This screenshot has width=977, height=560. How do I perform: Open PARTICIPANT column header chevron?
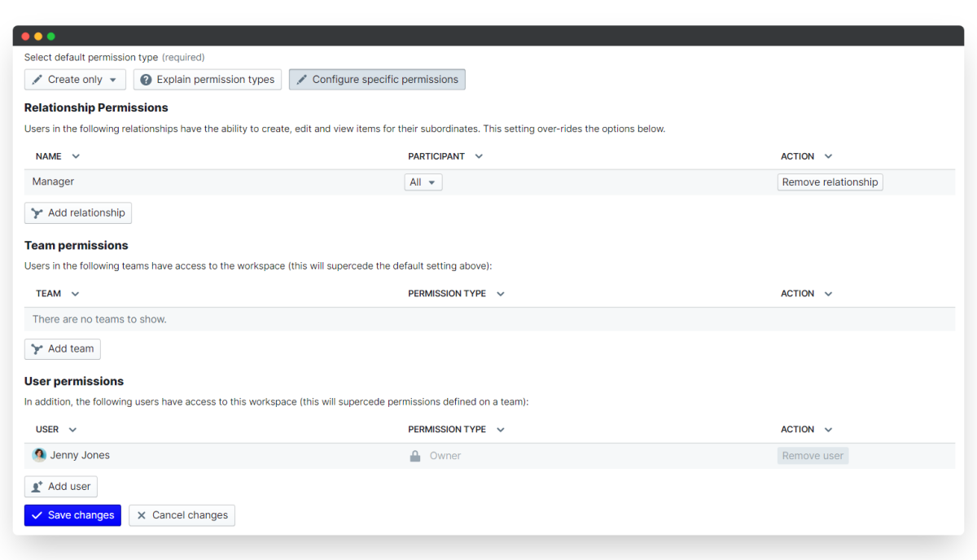click(479, 156)
